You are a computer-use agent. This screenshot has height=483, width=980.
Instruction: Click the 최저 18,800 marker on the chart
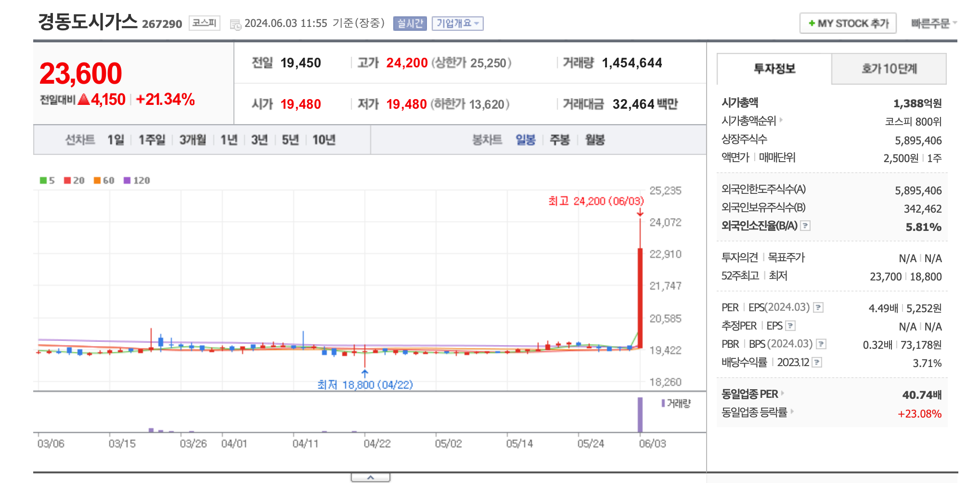[x=365, y=385]
